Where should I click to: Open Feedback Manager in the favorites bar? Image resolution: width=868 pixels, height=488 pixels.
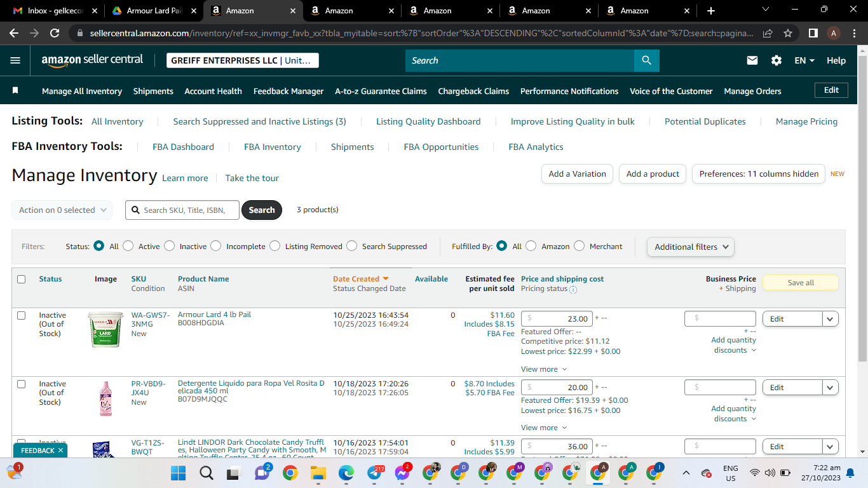point(288,91)
